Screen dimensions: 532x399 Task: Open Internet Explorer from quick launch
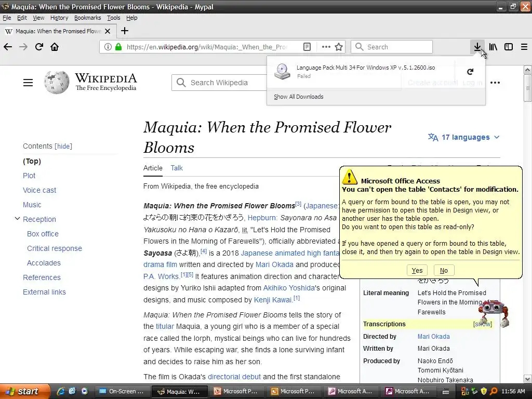(61, 391)
